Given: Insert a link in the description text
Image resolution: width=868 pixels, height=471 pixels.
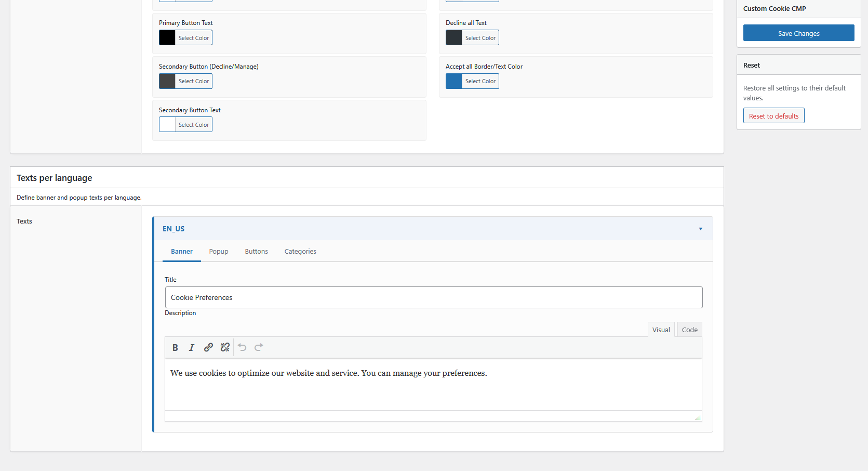Looking at the screenshot, I should pos(208,347).
